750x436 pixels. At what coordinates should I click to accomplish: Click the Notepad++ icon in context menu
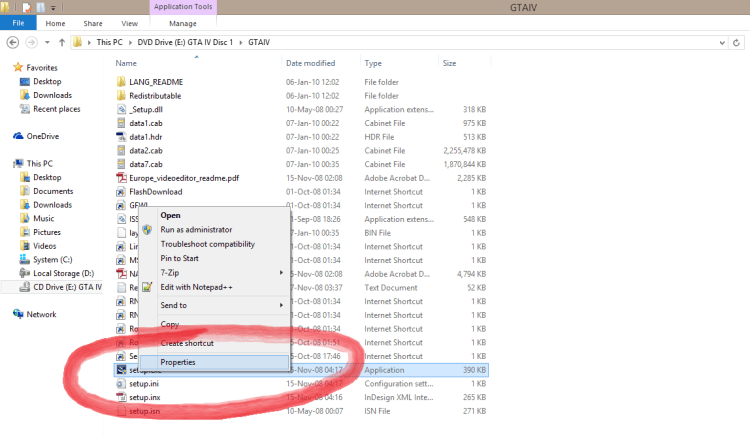pyautogui.click(x=147, y=287)
